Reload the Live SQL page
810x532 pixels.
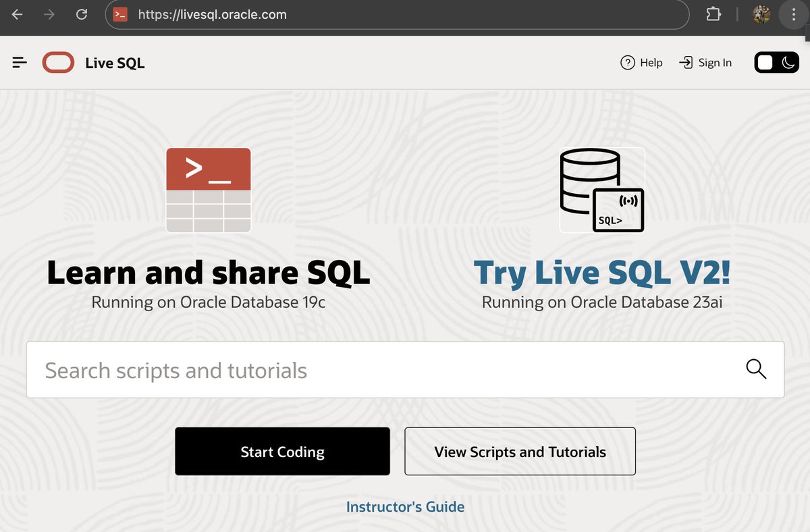point(81,14)
